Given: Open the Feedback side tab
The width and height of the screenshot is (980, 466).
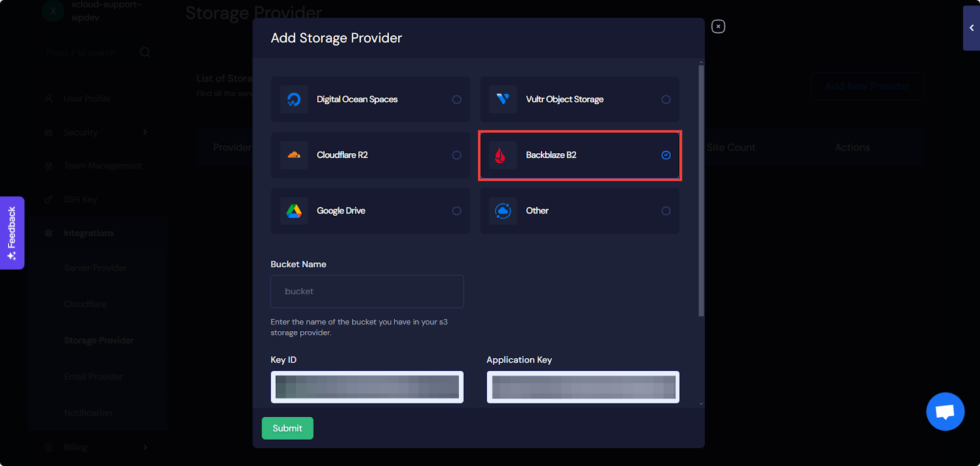Looking at the screenshot, I should [12, 233].
